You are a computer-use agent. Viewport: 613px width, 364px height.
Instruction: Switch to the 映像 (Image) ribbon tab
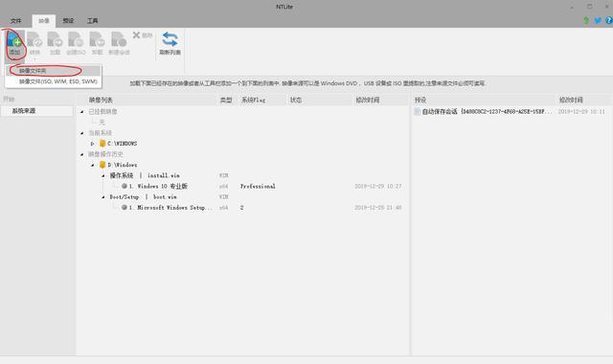44,21
